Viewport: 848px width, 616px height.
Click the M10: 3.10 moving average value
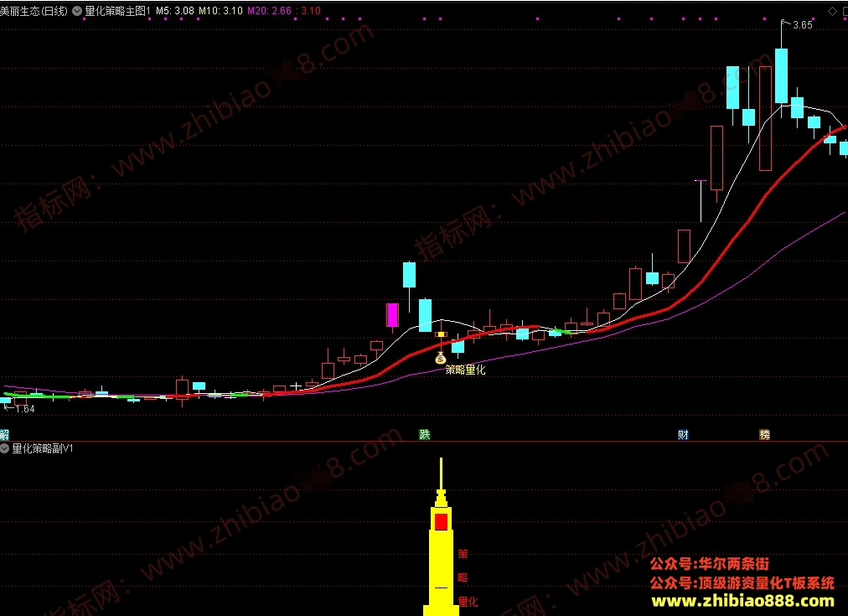click(220, 11)
